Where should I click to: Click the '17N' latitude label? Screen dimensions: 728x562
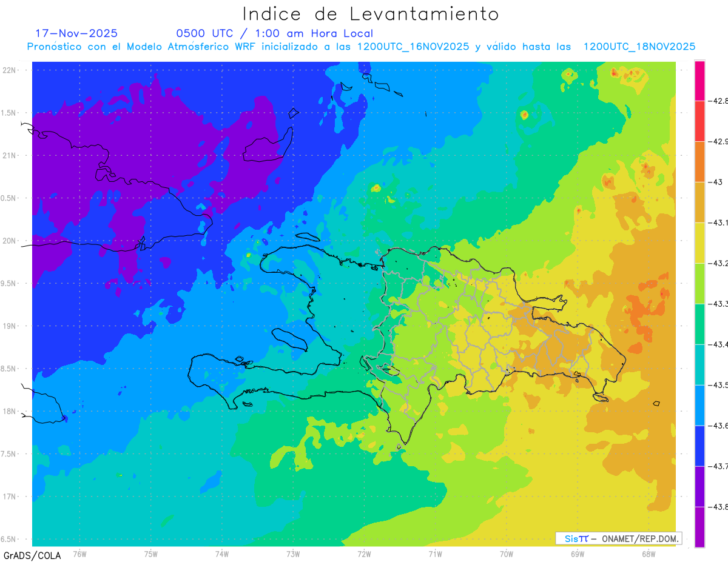(9, 497)
